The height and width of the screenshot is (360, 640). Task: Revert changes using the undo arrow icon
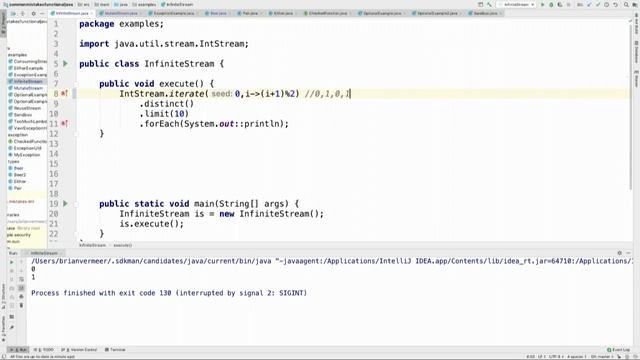616,4
